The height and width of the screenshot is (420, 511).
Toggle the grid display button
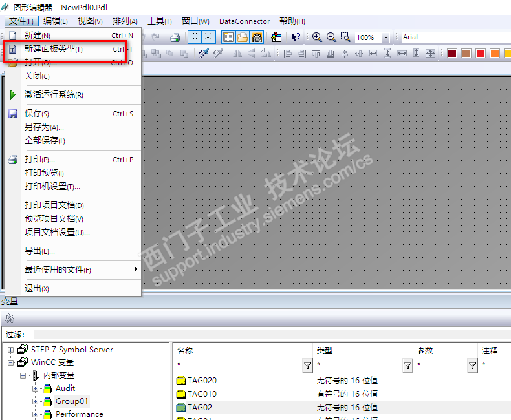(x=195, y=37)
